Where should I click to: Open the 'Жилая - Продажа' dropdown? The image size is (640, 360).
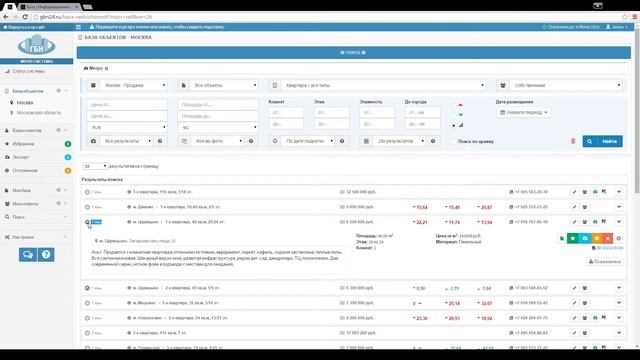click(x=133, y=85)
